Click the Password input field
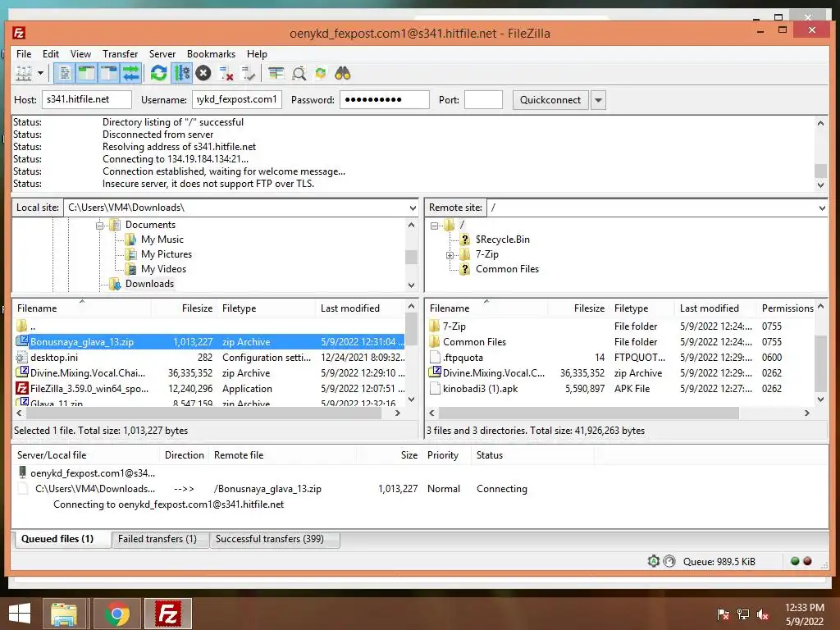Viewport: 840px width, 630px height. pyautogui.click(x=385, y=99)
